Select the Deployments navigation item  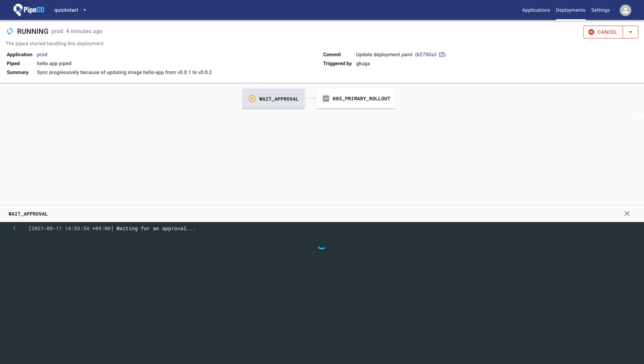[570, 10]
